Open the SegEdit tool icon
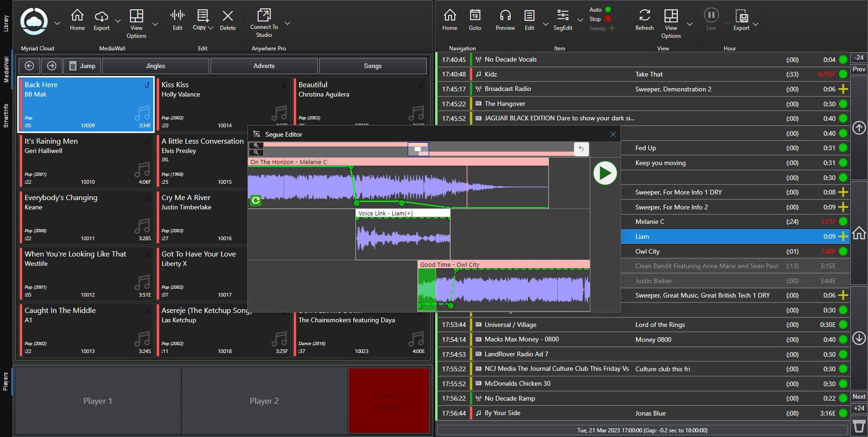The height and width of the screenshot is (437, 868). 563,15
